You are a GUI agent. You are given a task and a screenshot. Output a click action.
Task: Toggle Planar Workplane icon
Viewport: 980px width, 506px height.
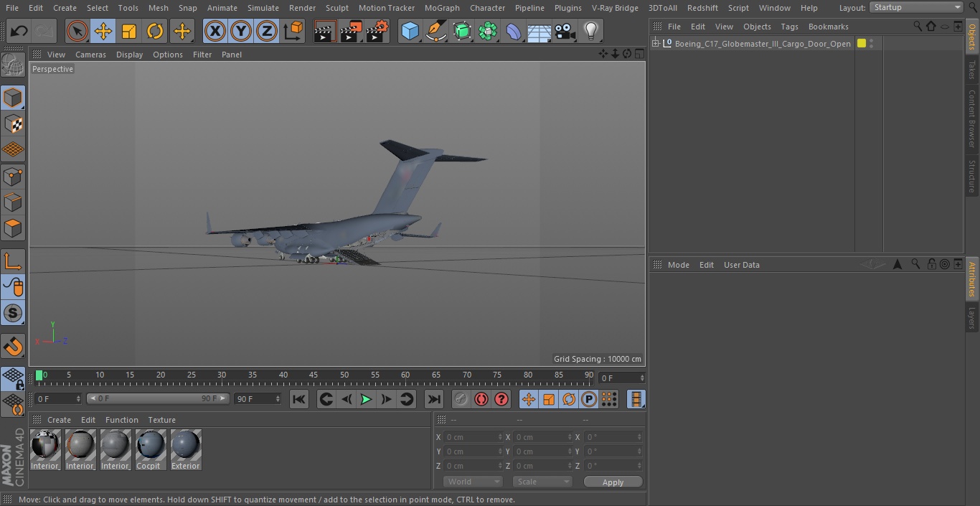pos(13,405)
